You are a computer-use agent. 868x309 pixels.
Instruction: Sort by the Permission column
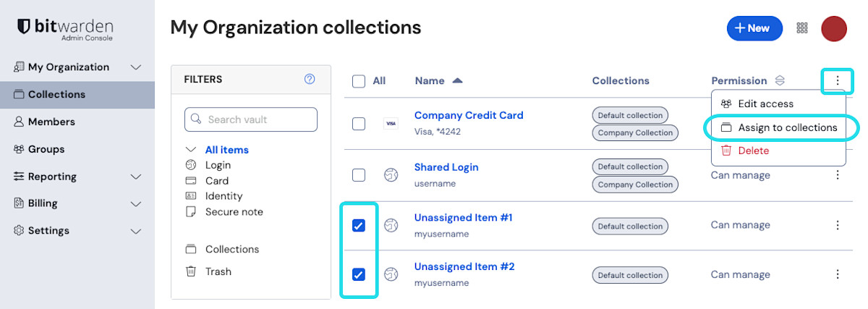(x=779, y=81)
